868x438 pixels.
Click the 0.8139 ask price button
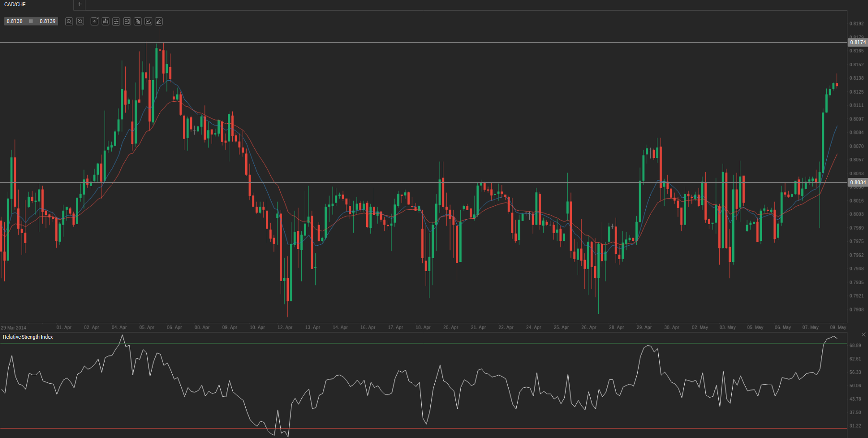(48, 22)
